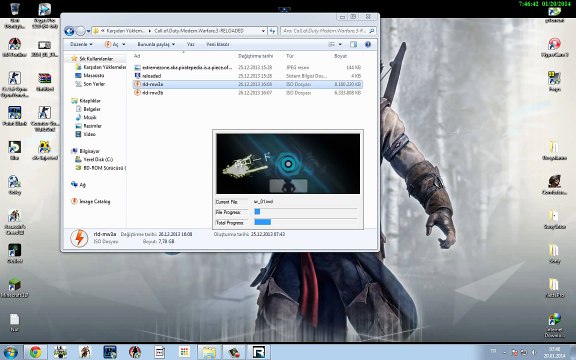Open Bilgisayar in navigation pane
Image resolution: width=576 pixels, height=360 pixels.
[x=86, y=151]
